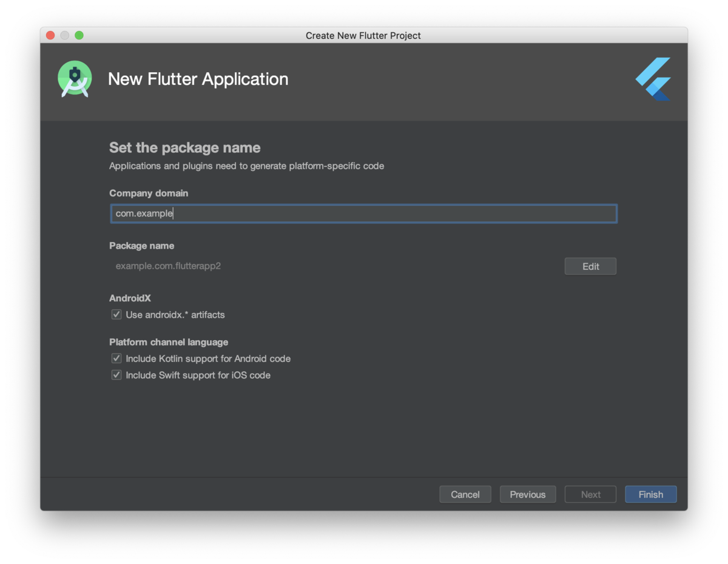Click the Flutter logo icon
Screen dimensions: 728x564
click(x=653, y=79)
